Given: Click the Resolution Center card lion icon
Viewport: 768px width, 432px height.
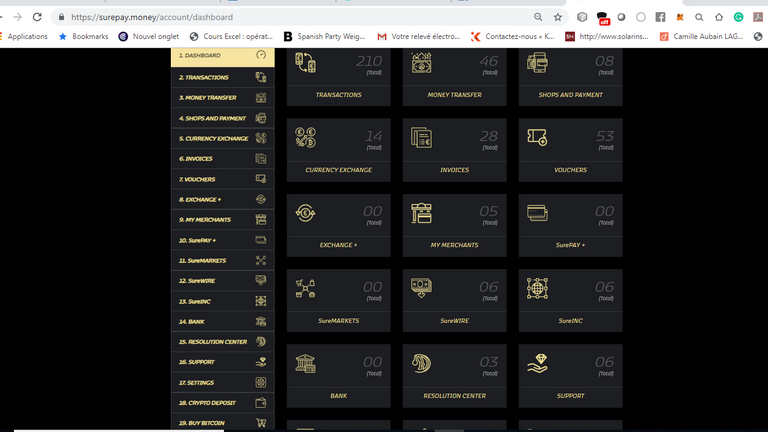Looking at the screenshot, I should (x=421, y=363).
